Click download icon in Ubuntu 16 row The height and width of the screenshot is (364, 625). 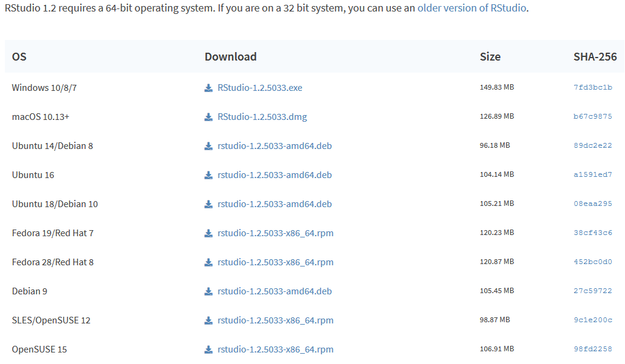pos(209,175)
